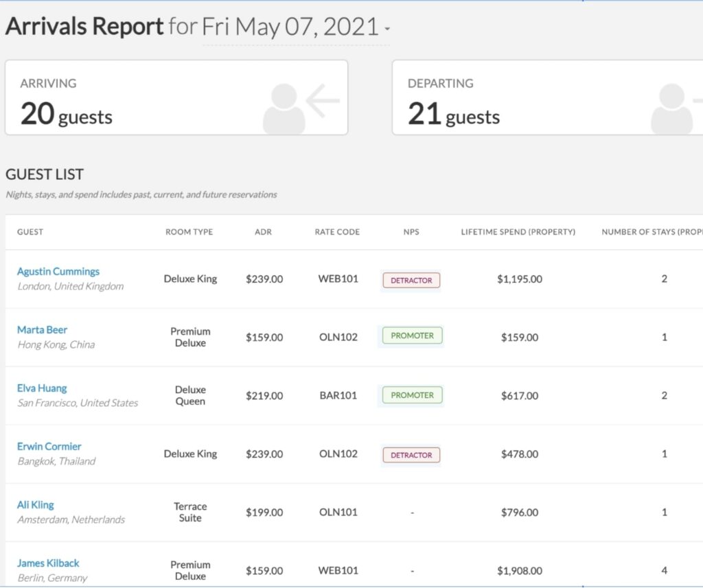This screenshot has height=588, width=703.
Task: Open the Departing 21 guests card
Action: [547, 97]
